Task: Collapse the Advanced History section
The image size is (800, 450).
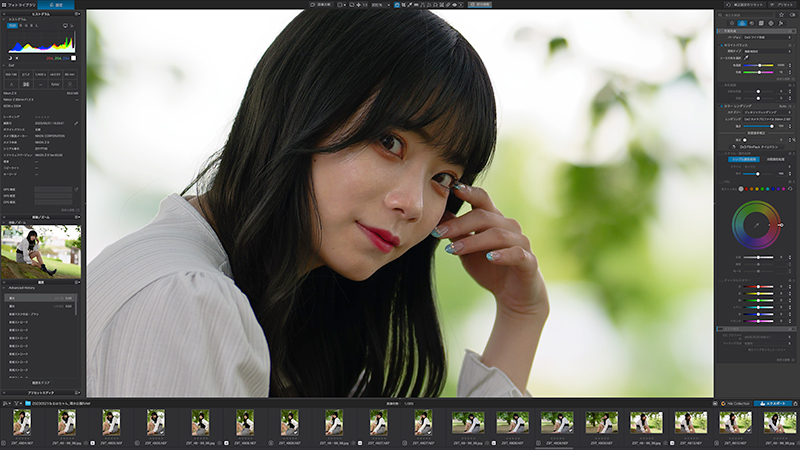Action: click(x=4, y=288)
